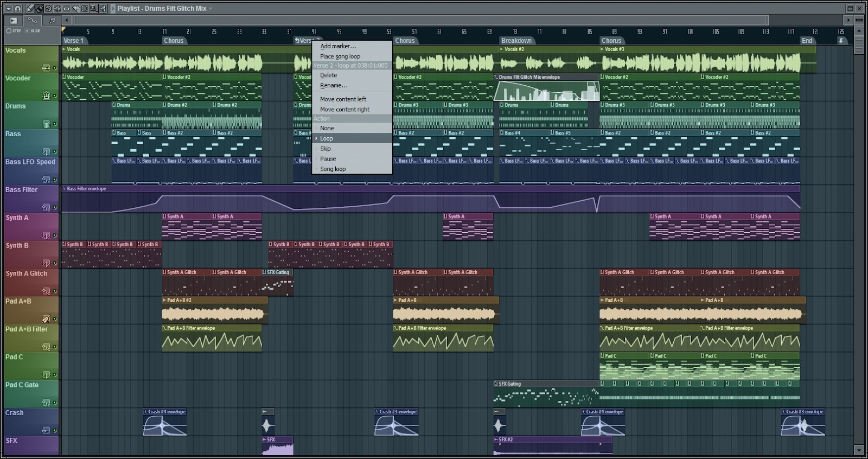This screenshot has width=868, height=459.
Task: Open the Crash #4 envelope clip menu near bar 13
Action: click(x=146, y=412)
